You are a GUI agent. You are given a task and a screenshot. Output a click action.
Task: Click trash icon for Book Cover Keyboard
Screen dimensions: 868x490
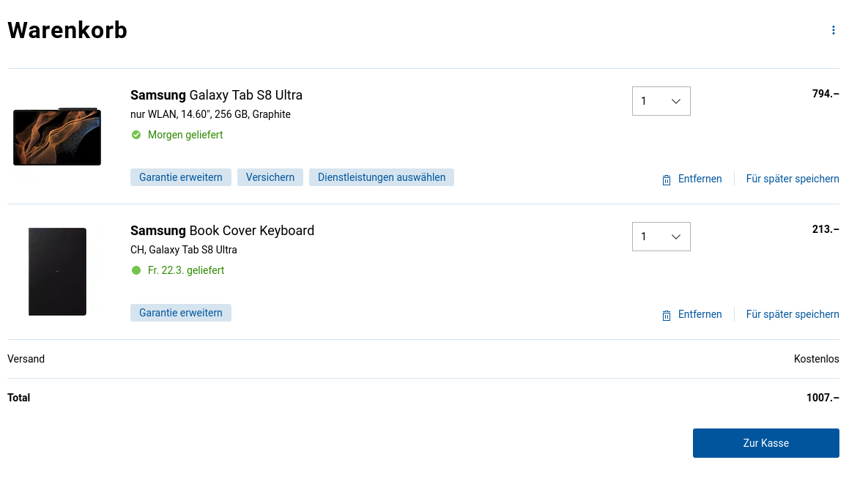pos(667,316)
